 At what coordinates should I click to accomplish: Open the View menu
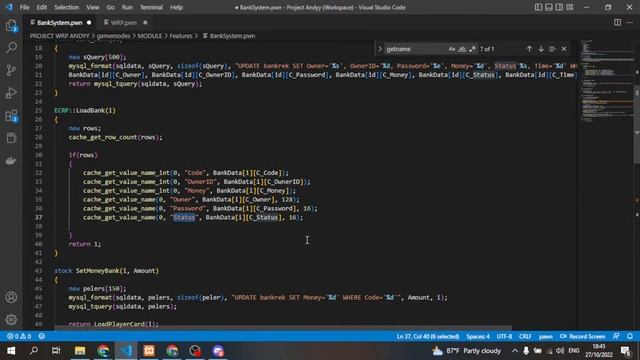pos(93,7)
